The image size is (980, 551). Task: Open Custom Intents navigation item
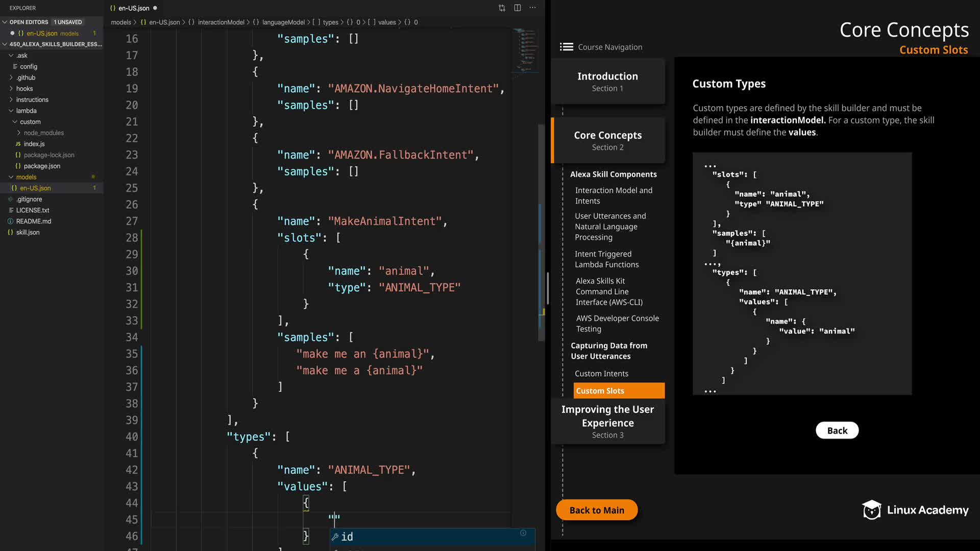[601, 373]
